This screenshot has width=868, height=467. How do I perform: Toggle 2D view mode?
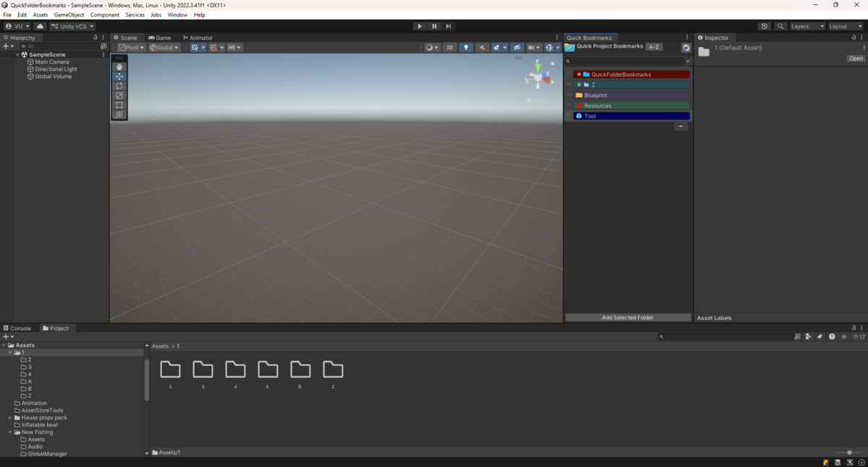tap(450, 48)
